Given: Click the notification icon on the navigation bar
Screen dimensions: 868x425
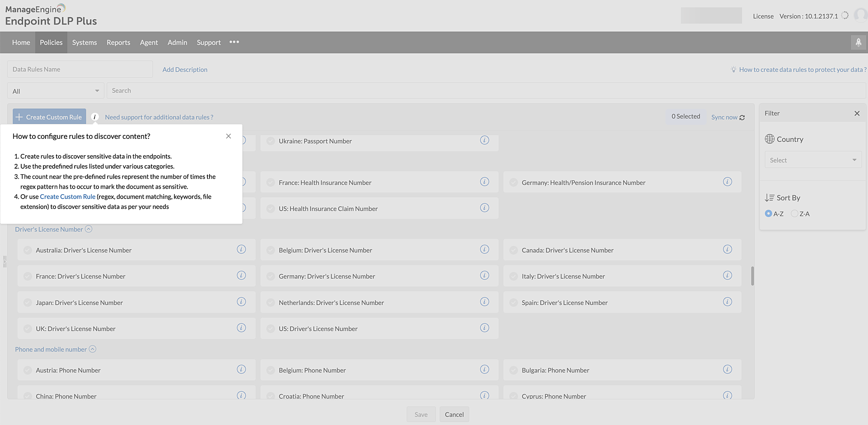Looking at the screenshot, I should (858, 42).
